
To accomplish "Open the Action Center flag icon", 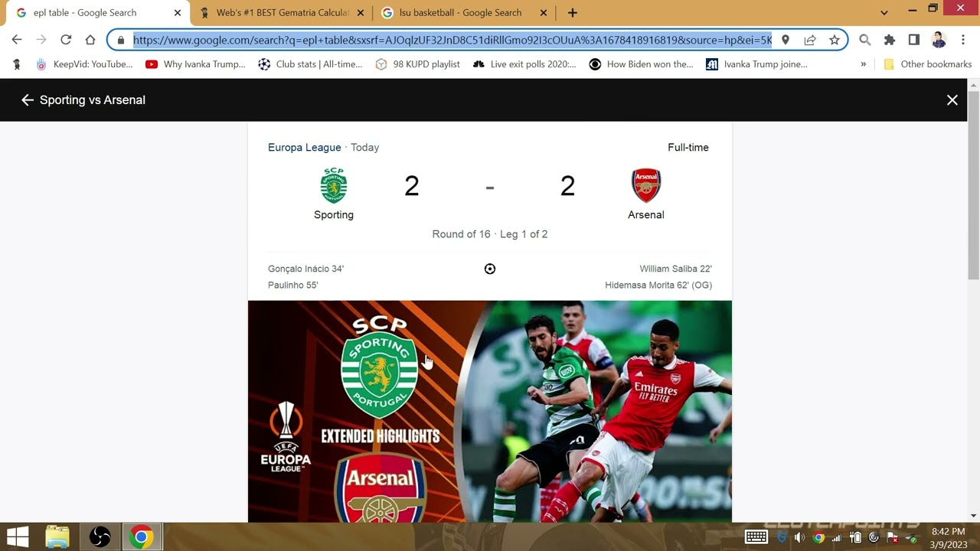I will click(x=892, y=538).
